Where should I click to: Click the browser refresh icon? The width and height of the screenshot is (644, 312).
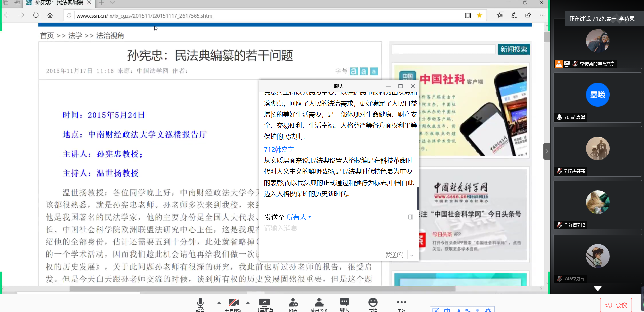point(36,15)
